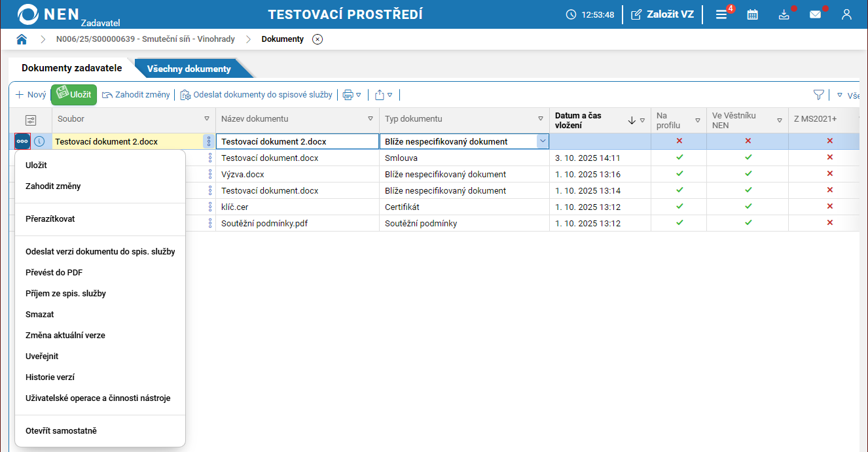Open the user profile icon
The width and height of the screenshot is (868, 452).
(x=846, y=14)
